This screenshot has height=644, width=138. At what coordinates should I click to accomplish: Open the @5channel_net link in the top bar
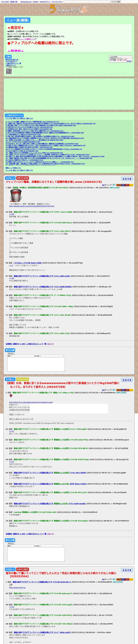26,2
